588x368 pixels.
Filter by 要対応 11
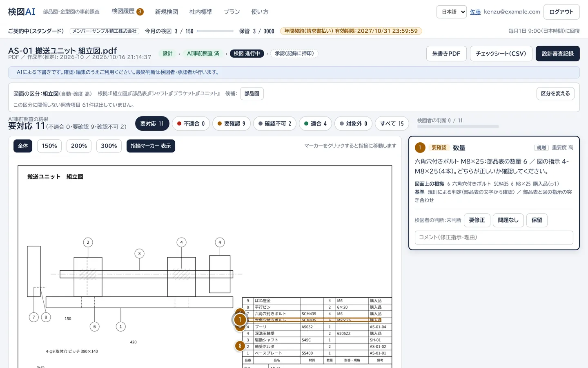[152, 123]
